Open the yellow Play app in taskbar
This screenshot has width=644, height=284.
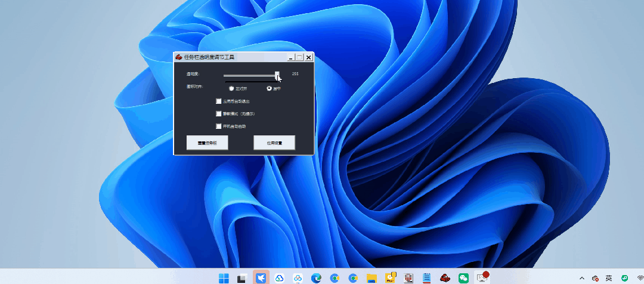(390, 277)
